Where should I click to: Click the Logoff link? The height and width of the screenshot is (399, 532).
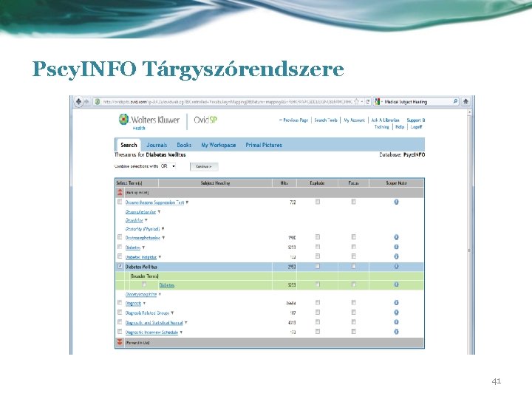416,127
